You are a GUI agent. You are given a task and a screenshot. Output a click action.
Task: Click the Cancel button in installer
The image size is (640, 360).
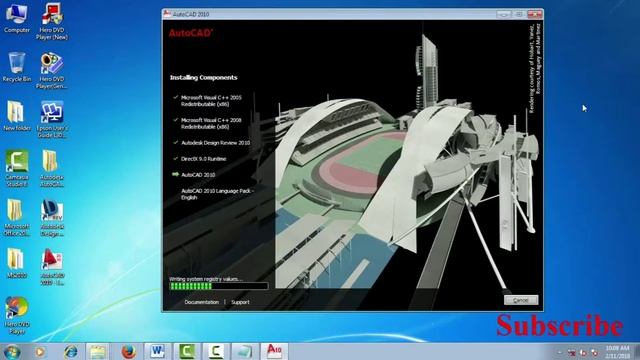coord(521,300)
